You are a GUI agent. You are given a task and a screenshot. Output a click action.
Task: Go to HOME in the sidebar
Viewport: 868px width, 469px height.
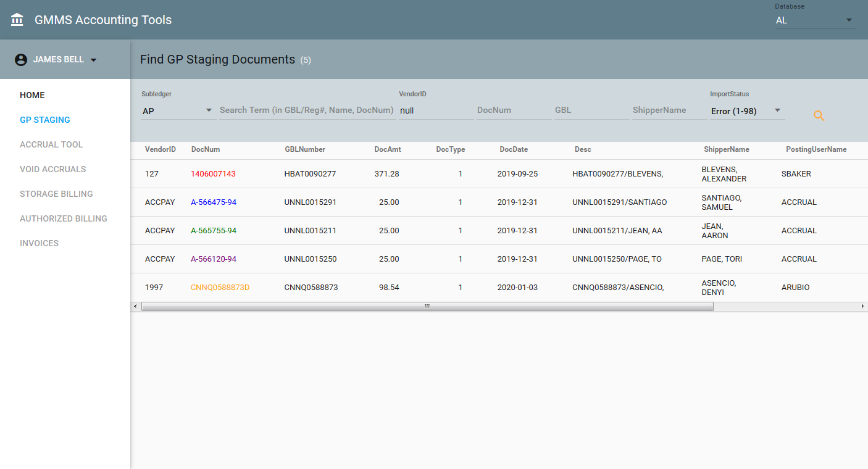point(32,95)
